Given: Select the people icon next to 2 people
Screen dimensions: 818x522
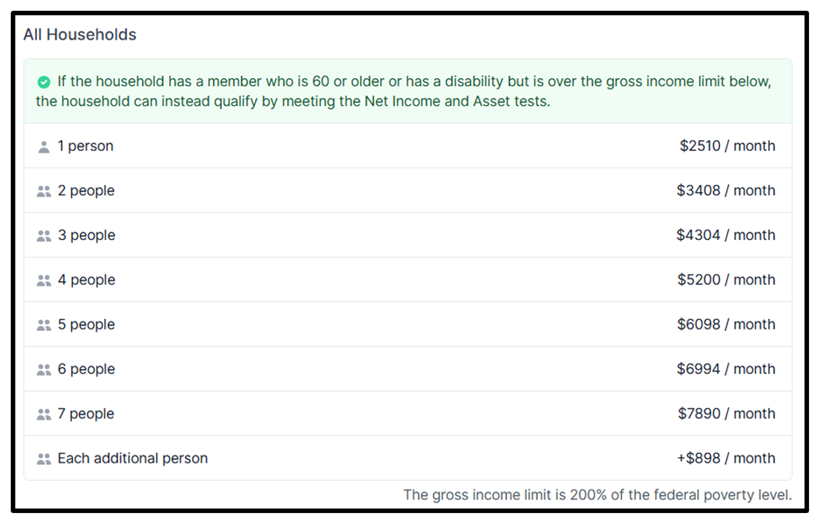Looking at the screenshot, I should coord(44,191).
